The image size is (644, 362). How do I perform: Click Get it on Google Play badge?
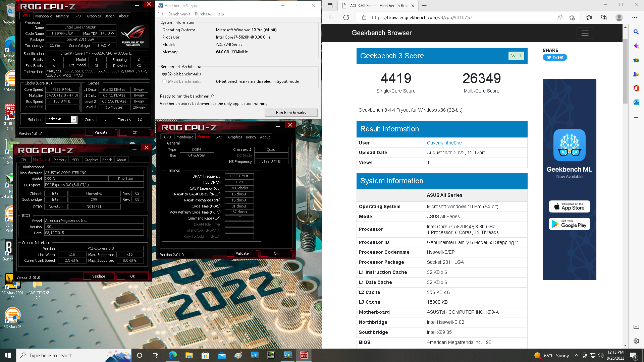(x=569, y=224)
